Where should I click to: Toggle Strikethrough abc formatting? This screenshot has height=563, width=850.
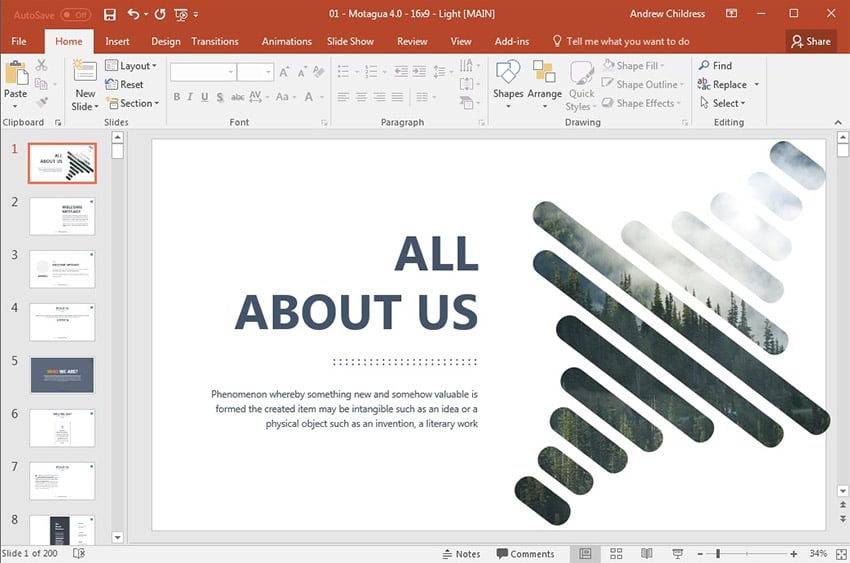pos(237,97)
